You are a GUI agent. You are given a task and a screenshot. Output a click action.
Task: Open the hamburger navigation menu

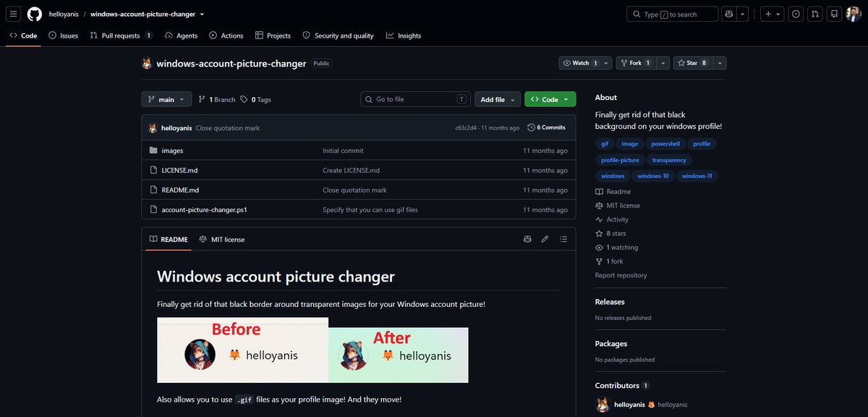coord(14,14)
